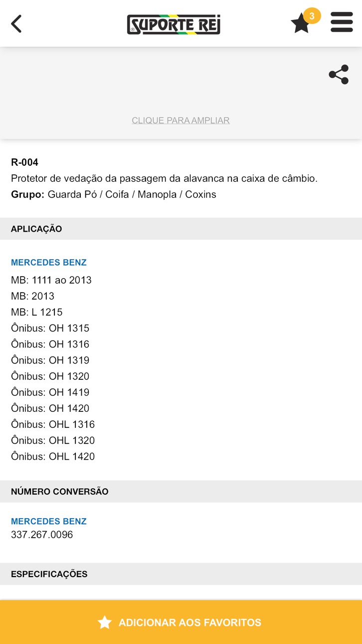Click the Clique para Ampliar link

(181, 120)
